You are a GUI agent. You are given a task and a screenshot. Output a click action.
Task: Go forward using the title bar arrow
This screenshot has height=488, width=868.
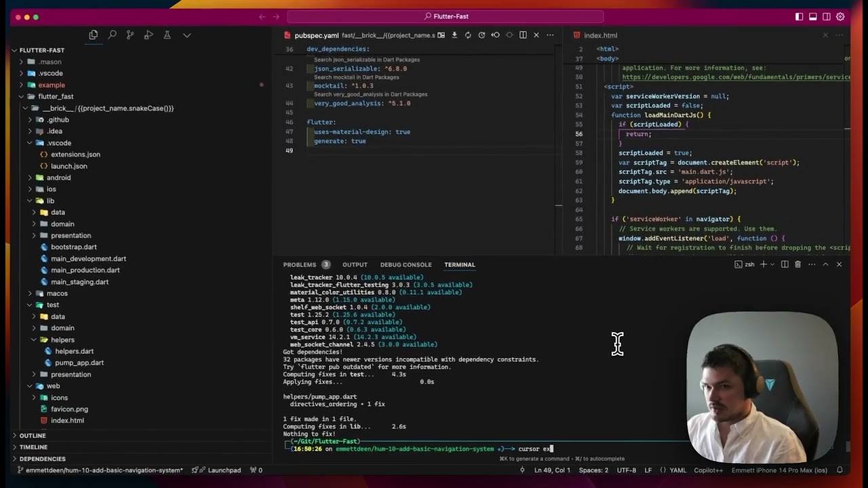tap(276, 16)
